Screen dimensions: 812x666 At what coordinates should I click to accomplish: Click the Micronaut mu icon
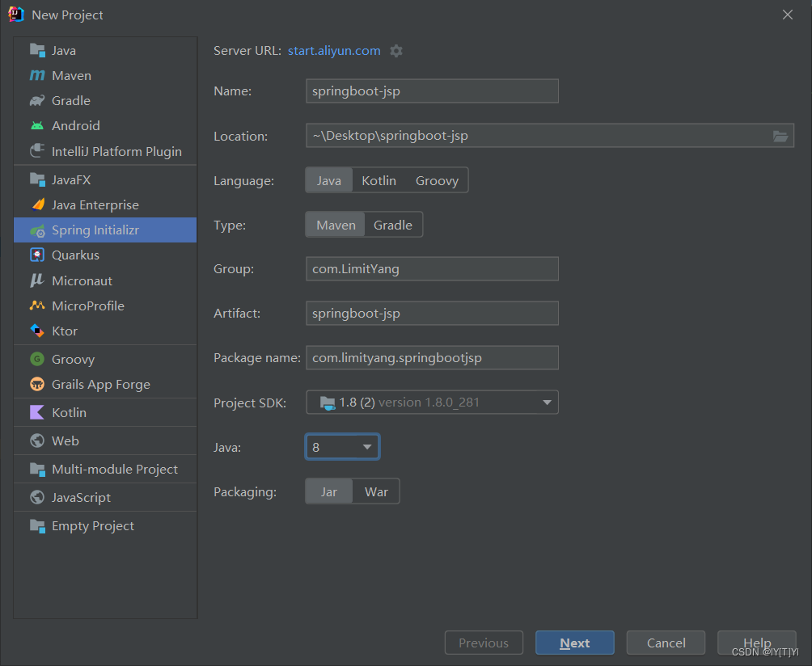(x=37, y=280)
